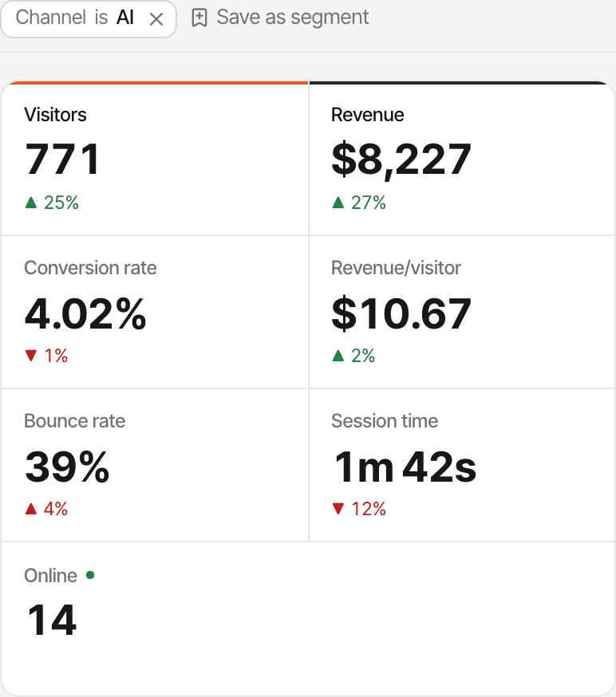
Task: Click the $10.67 revenue per visitor value
Action: point(401,314)
